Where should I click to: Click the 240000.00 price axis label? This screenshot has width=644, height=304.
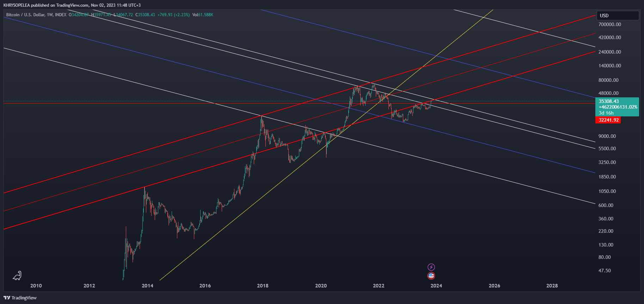coord(610,52)
